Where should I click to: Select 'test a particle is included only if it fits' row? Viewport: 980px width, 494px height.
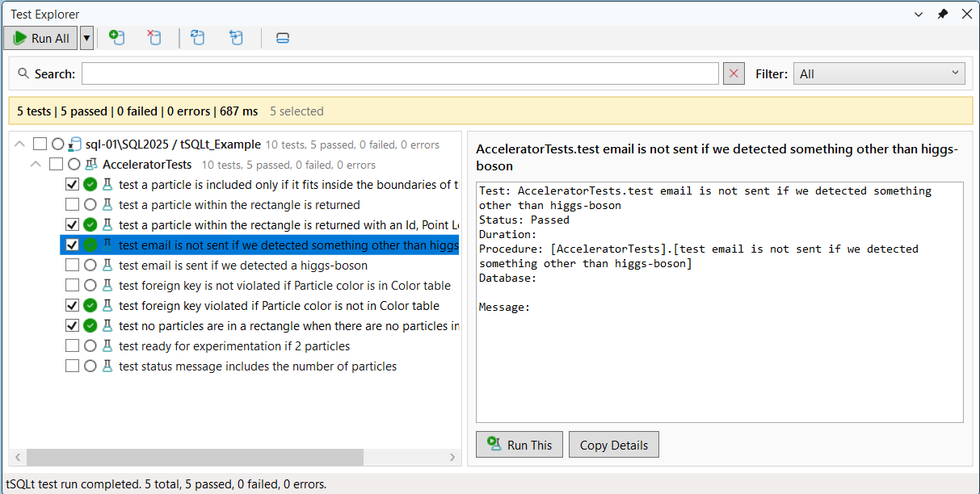288,185
